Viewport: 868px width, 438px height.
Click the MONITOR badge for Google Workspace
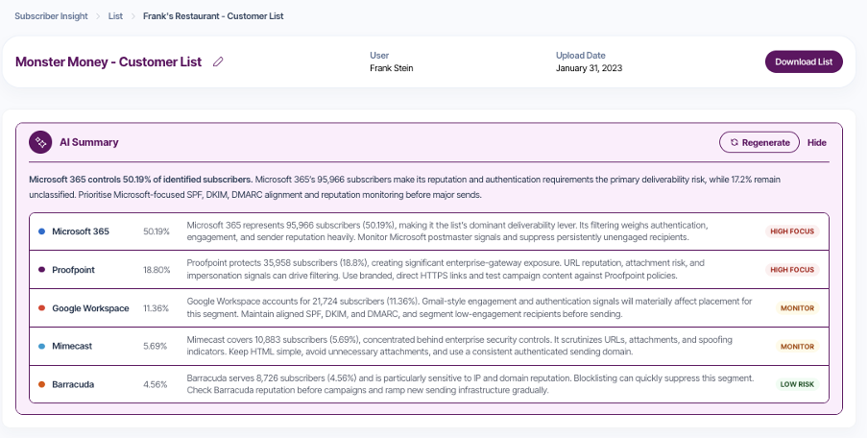pos(797,308)
